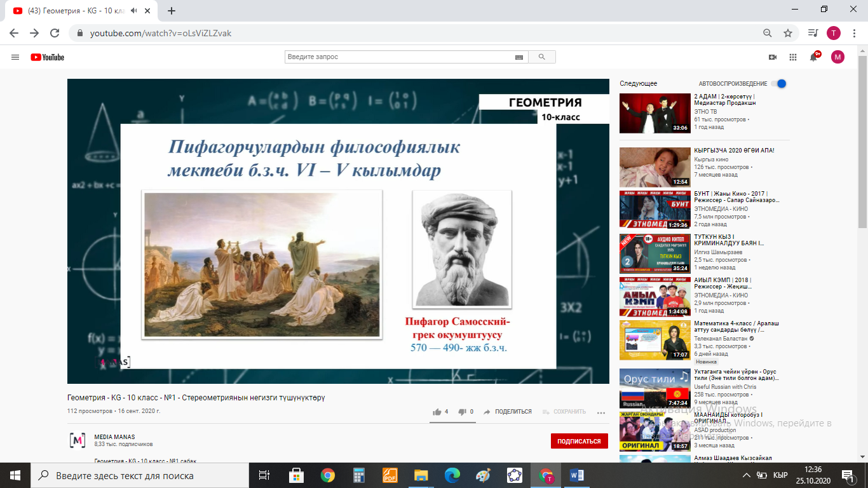Viewport: 868px width, 488px height.
Task: Open the PDF app on taskbar
Action: 390,475
